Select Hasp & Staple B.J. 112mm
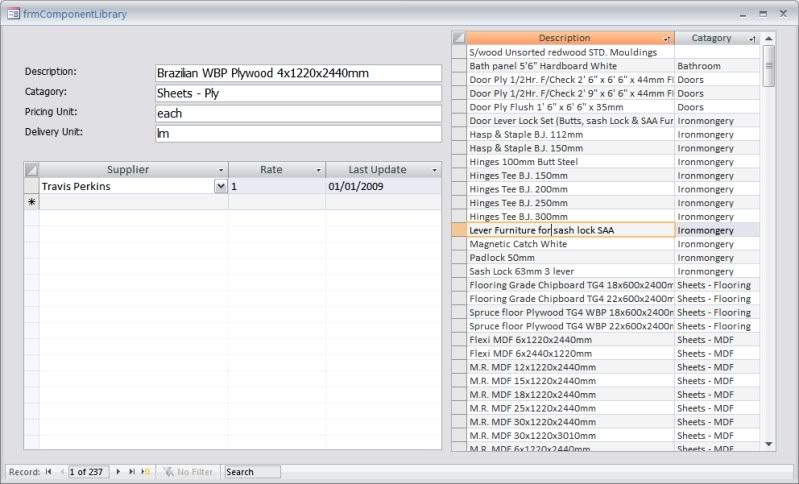799x484 pixels. coord(570,135)
